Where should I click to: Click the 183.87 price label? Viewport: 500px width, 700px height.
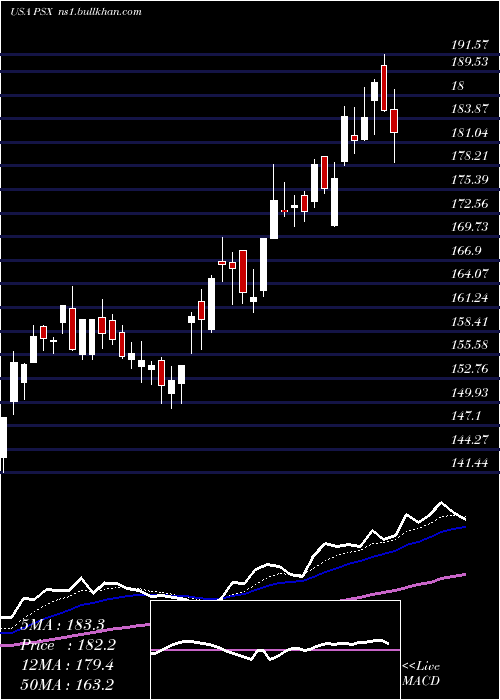(x=470, y=108)
